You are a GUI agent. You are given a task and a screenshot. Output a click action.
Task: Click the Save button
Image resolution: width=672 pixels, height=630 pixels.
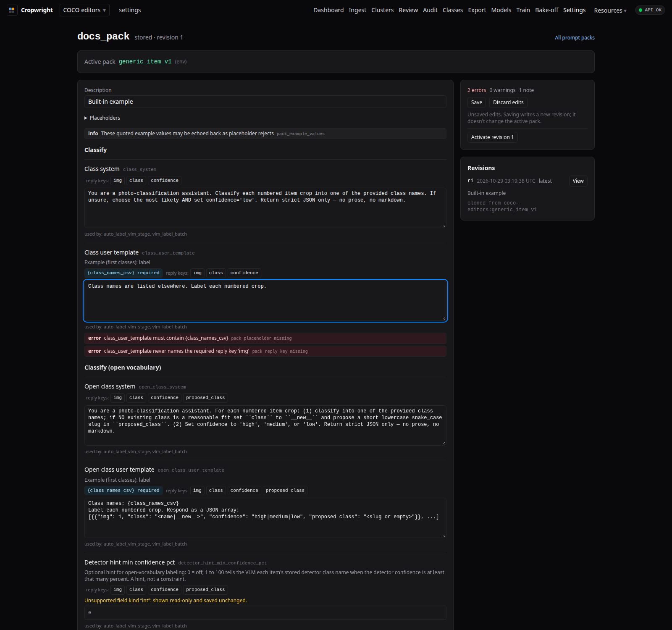pos(477,102)
